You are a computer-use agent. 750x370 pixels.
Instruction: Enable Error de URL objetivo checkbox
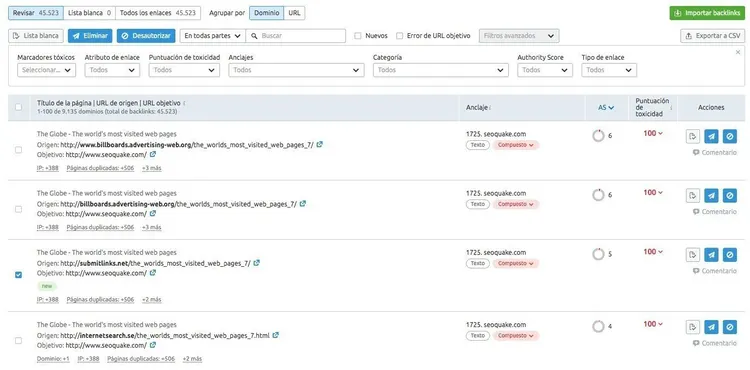(x=399, y=36)
